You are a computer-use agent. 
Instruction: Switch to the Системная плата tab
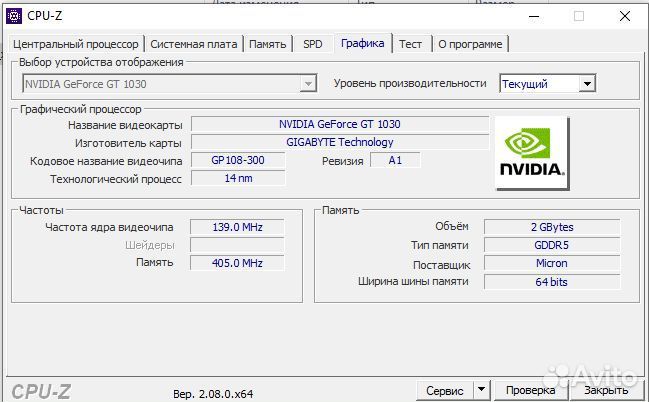tap(194, 44)
